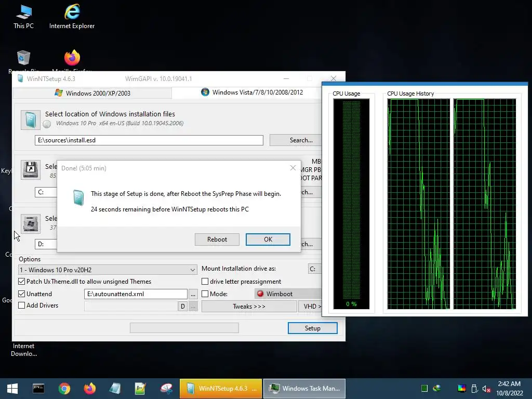Open This PC desktop icon

coord(23,17)
